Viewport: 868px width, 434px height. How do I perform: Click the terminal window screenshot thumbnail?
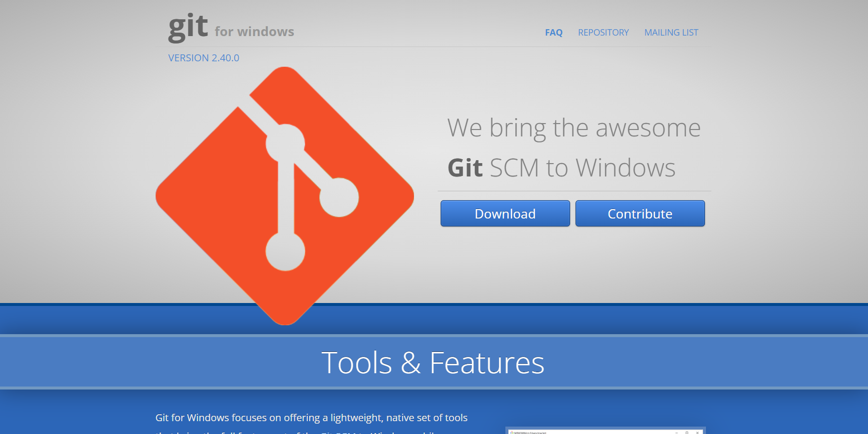(x=605, y=431)
